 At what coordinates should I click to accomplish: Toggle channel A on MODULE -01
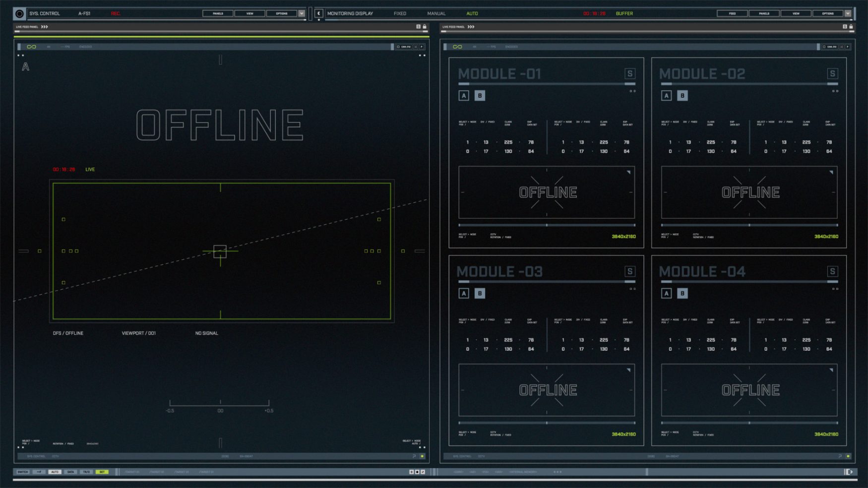[x=464, y=96]
